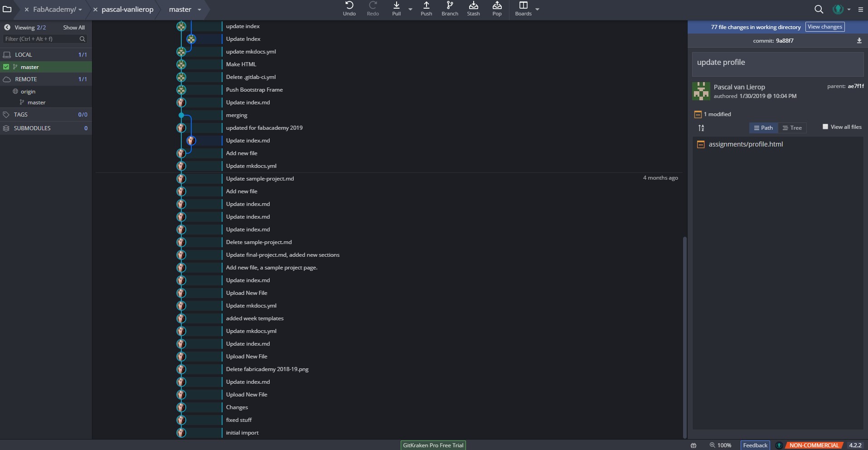Click the search magnifier icon

(x=819, y=9)
